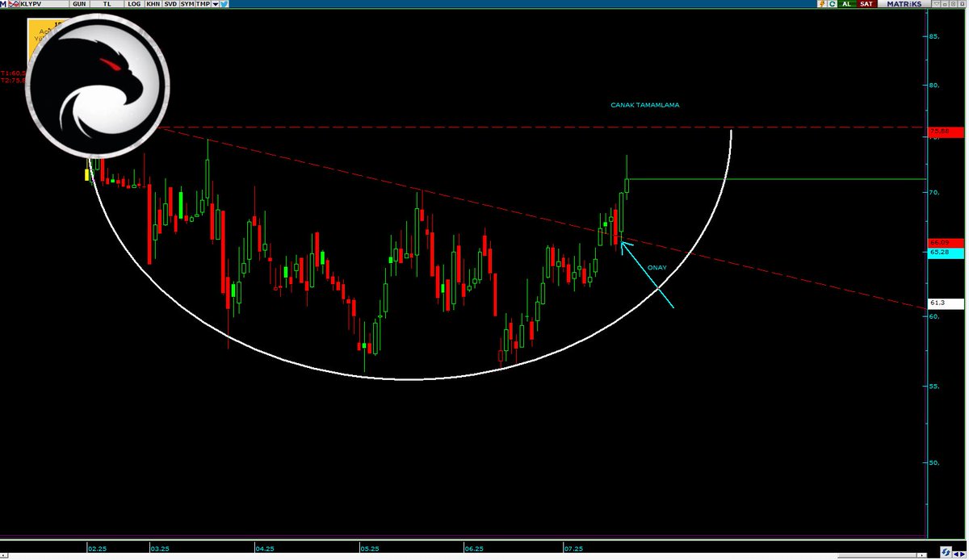Toggle the KHN option in toolbar
This screenshot has height=560, width=969.
pos(153,4)
